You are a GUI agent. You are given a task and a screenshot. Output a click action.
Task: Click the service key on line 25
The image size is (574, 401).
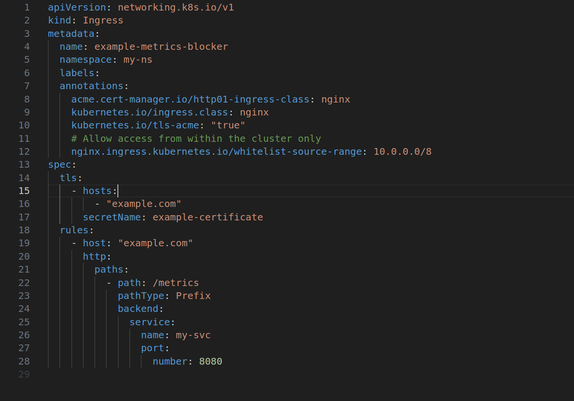150,322
